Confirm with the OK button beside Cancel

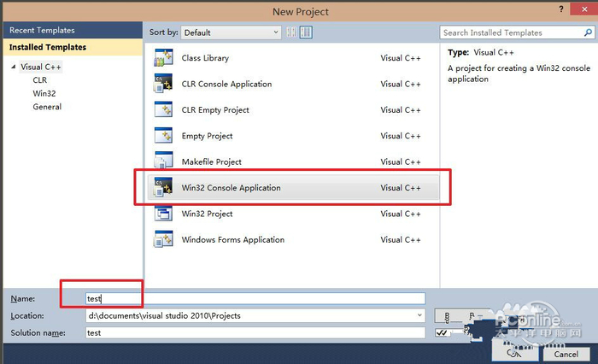[515, 353]
